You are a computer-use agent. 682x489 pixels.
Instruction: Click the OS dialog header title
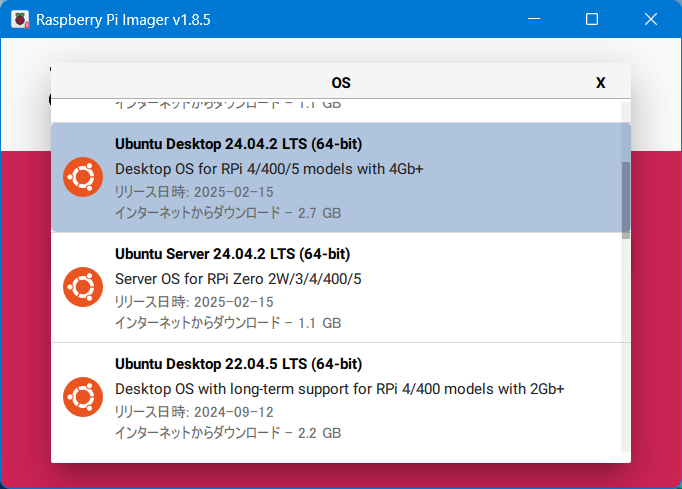click(341, 83)
